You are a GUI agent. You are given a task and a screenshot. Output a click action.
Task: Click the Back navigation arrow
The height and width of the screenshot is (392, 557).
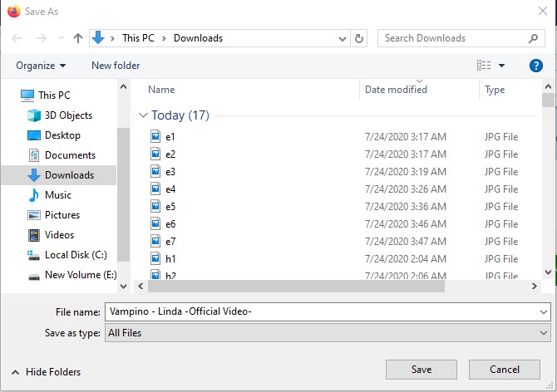(x=17, y=38)
